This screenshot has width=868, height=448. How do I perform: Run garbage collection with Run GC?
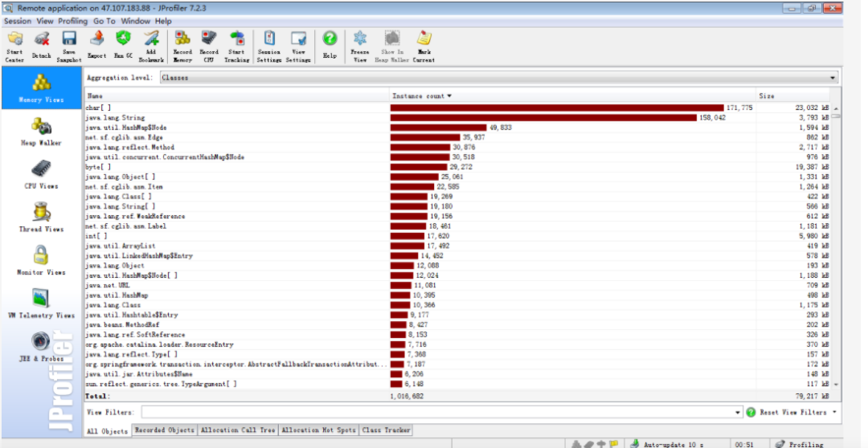[x=123, y=47]
